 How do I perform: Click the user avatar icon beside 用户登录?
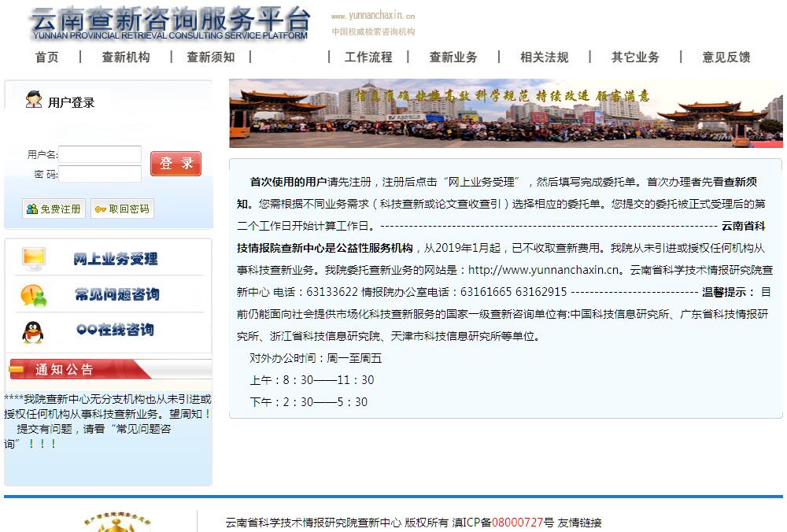(34, 100)
